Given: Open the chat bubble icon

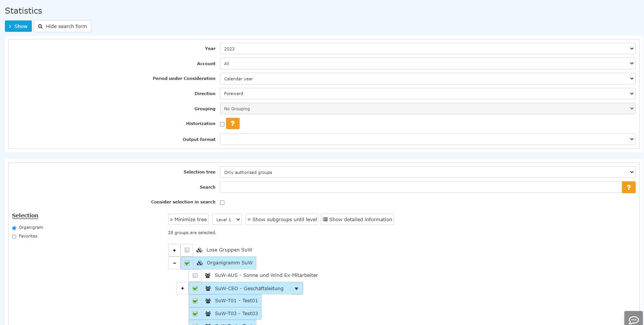Looking at the screenshot, I should coord(634,320).
